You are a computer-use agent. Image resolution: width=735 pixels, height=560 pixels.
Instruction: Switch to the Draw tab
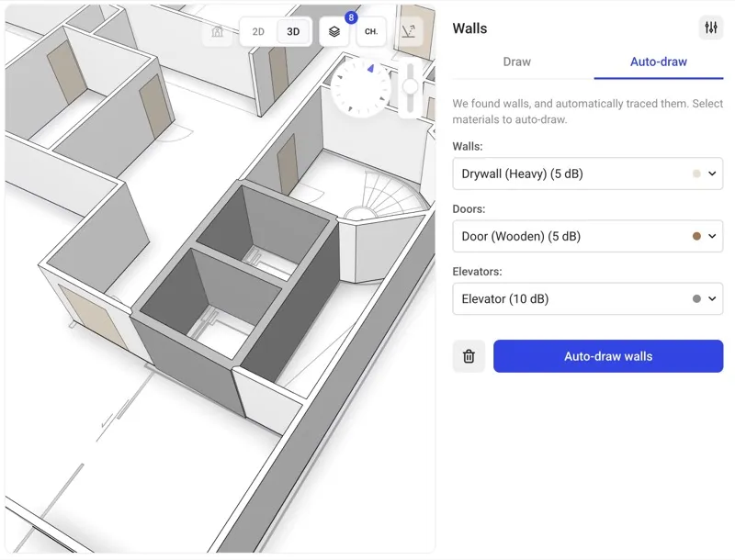[516, 62]
